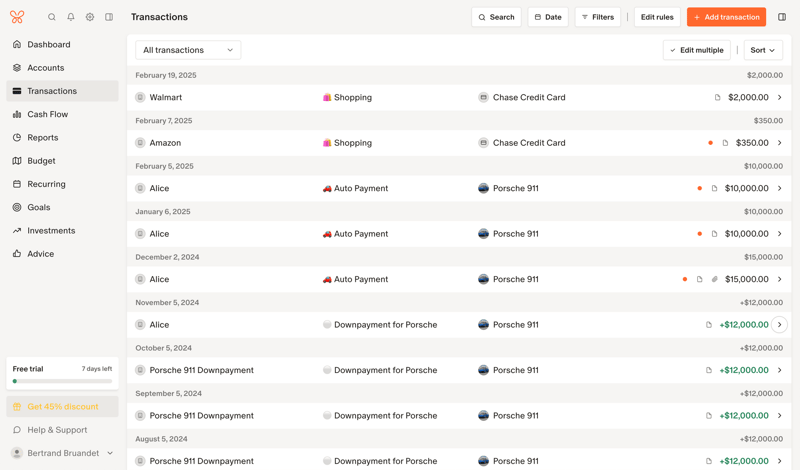Screen dimensions: 800x470
Task: Click note icon on September 5 Downpayment row
Action: [709, 415]
